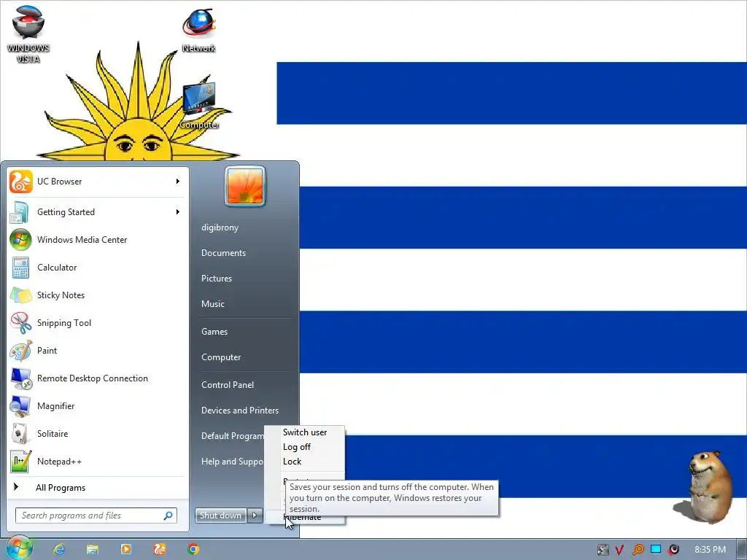This screenshot has width=747, height=560.
Task: Open Default Programs
Action: [231, 436]
